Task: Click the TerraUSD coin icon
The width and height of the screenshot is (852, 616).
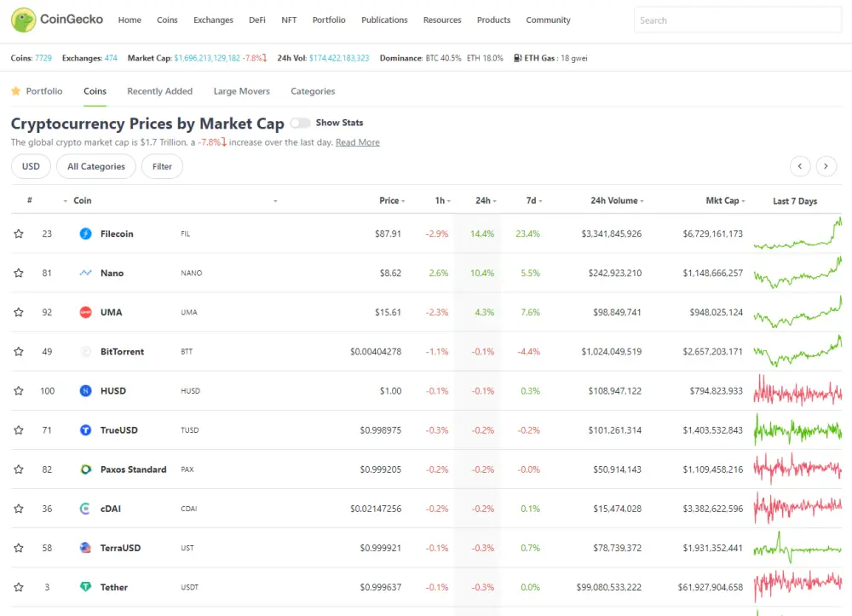Action: coord(85,548)
